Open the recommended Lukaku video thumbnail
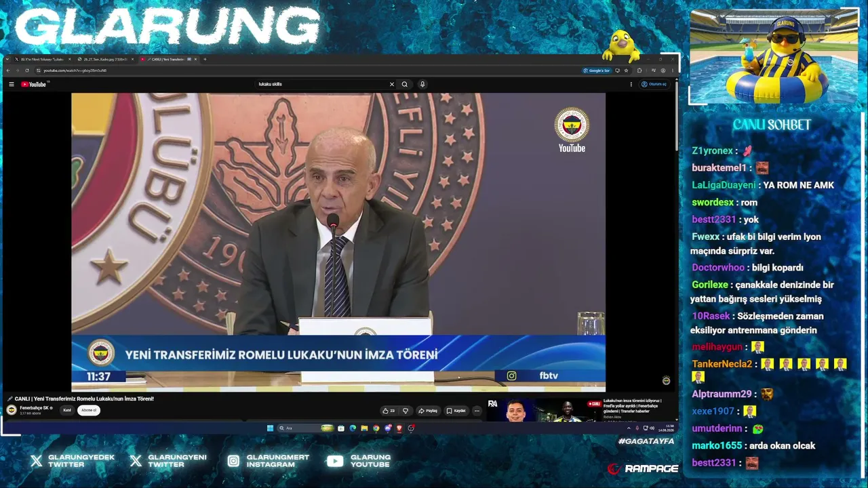This screenshot has height=488, width=868. 545,410
